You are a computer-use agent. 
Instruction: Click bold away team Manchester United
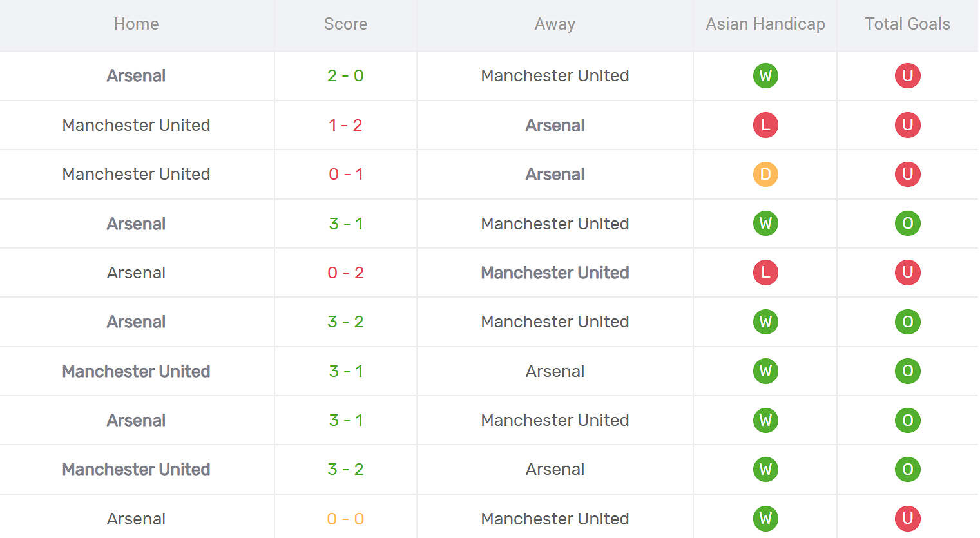pyautogui.click(x=555, y=273)
